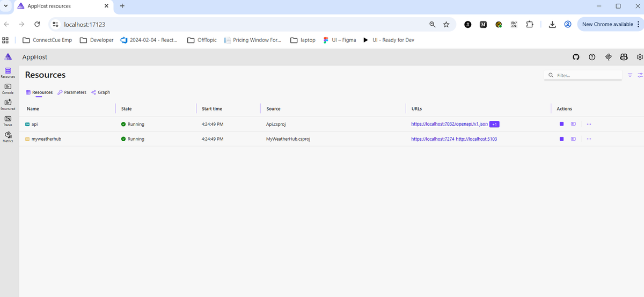The height and width of the screenshot is (297, 644).
Task: Select the myweatherhub resource name
Action: pyautogui.click(x=46, y=139)
